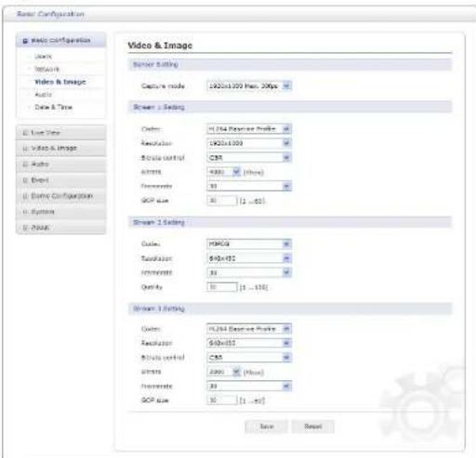Click the Stream 2 Quality field
This screenshot has width=476, height=458.
point(222,287)
